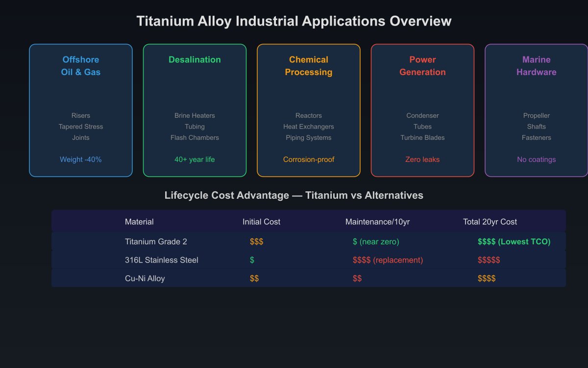This screenshot has height=368, width=588.
Task: Click 'Reactors' in the Chemical Processing card
Action: [x=309, y=115]
